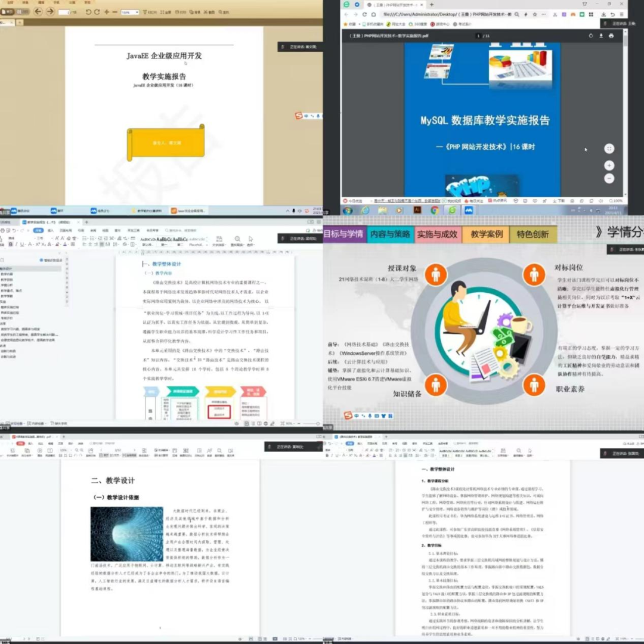Viewport: 644px width, 644px height.
Task: Click the PDF page number input field
Action: (x=478, y=36)
